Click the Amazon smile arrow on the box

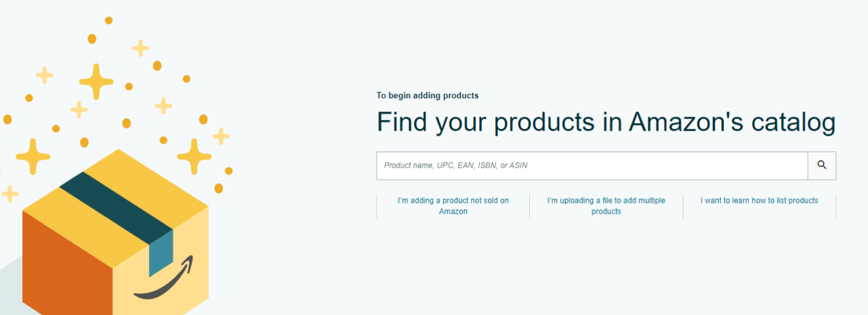tap(164, 282)
